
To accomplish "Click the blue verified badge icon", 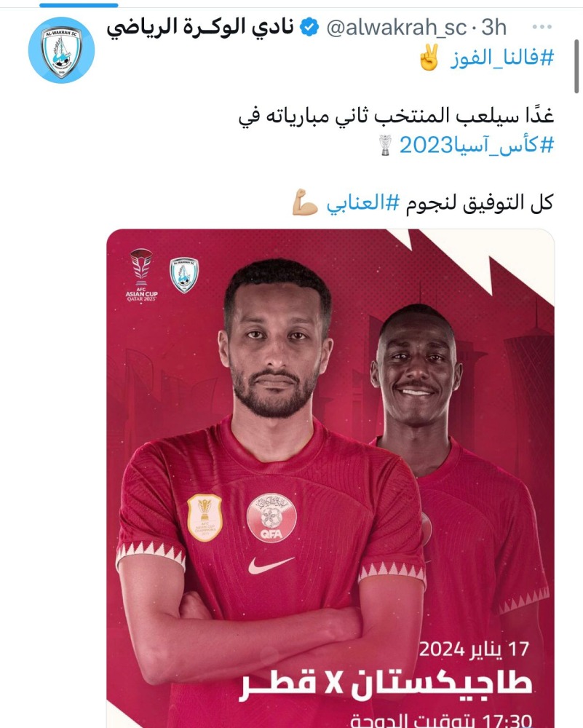I will tap(309, 28).
